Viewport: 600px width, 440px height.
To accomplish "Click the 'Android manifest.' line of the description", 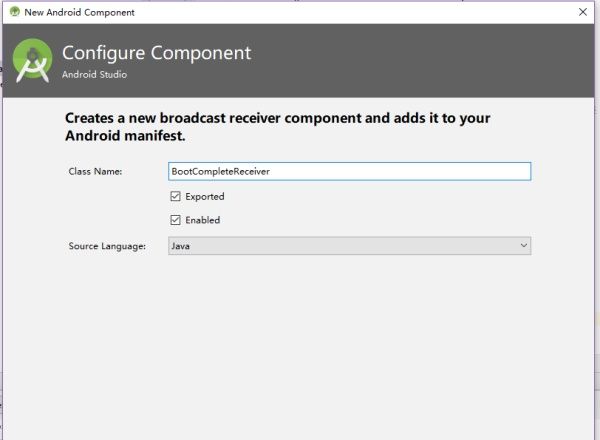I will [125, 135].
